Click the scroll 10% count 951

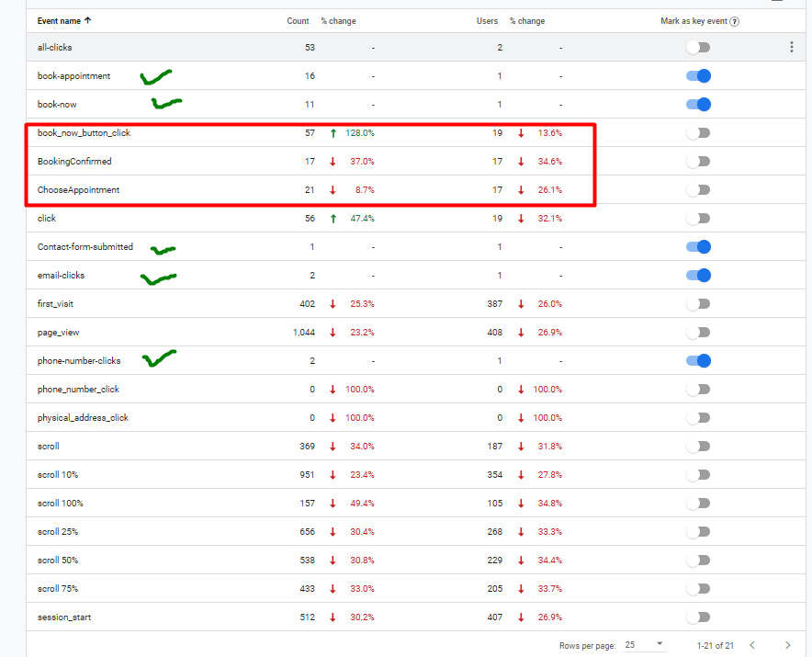307,475
